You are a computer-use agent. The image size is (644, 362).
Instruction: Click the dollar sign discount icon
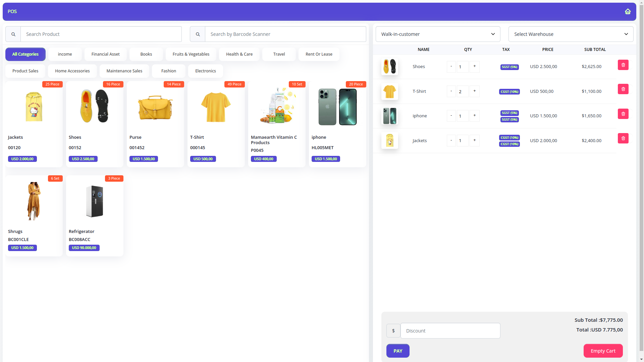pyautogui.click(x=393, y=331)
